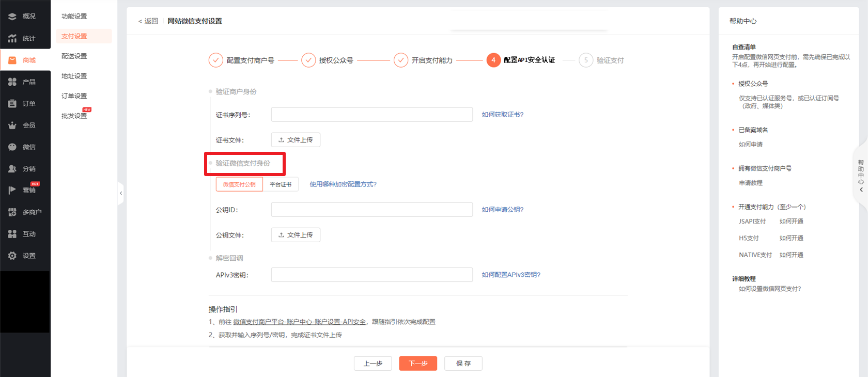Viewport: 868px width, 378px height.
Task: Open 申请教程 link in help center
Action: 751,183
